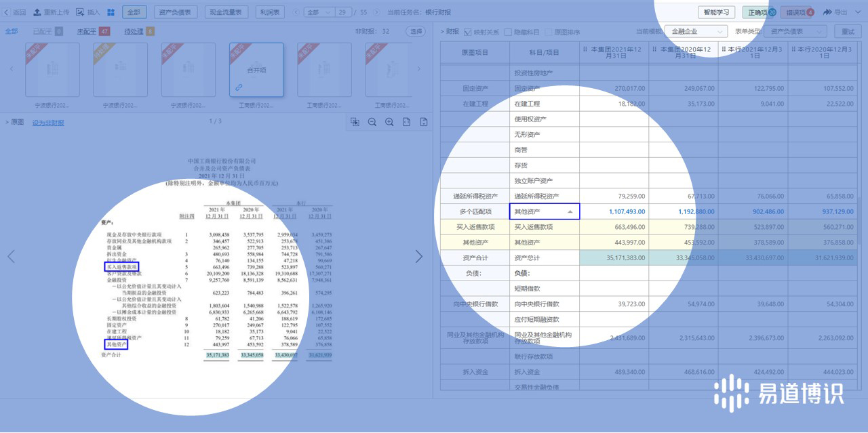The image size is (868, 433).
Task: Toggle the 映射关系 checkbox
Action: pyautogui.click(x=466, y=32)
